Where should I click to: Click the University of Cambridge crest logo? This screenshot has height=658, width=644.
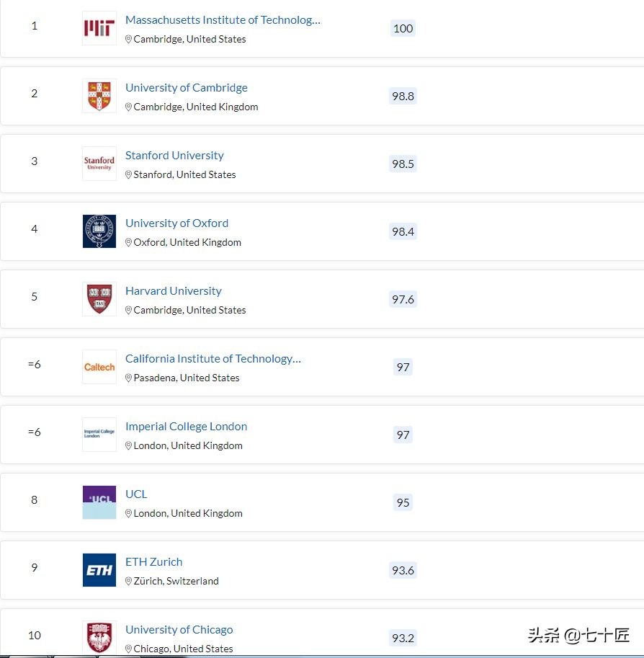point(99,95)
